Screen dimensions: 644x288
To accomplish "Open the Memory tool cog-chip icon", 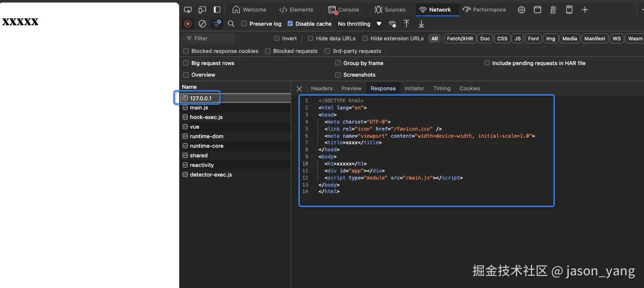I will pyautogui.click(x=521, y=10).
